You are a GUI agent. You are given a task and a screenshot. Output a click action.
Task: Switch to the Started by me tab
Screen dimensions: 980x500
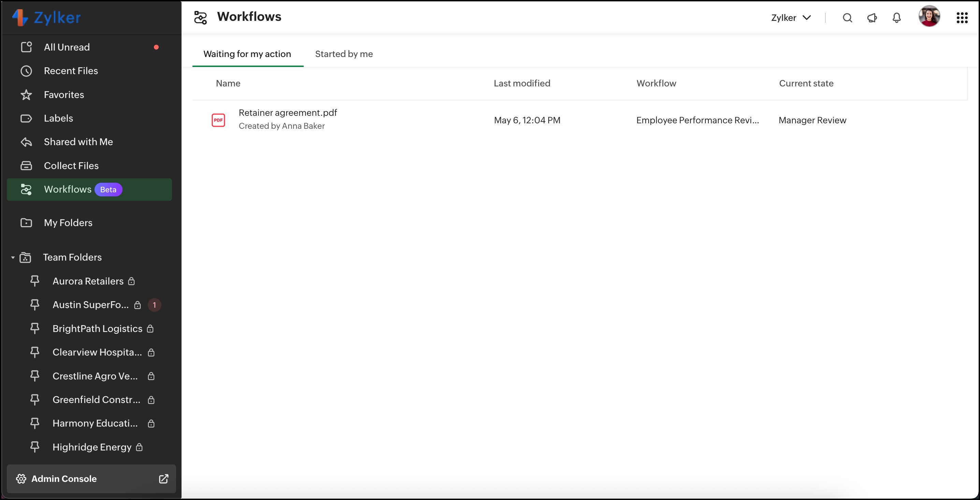click(344, 54)
